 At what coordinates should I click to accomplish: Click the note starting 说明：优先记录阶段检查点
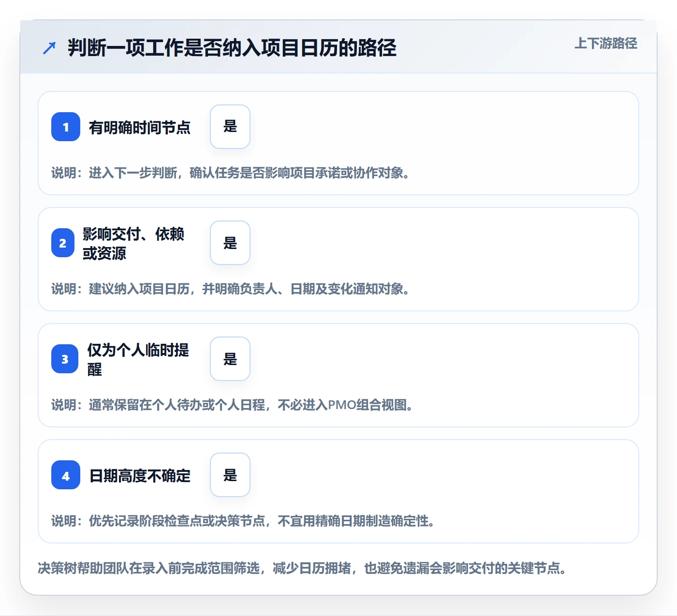(x=244, y=521)
